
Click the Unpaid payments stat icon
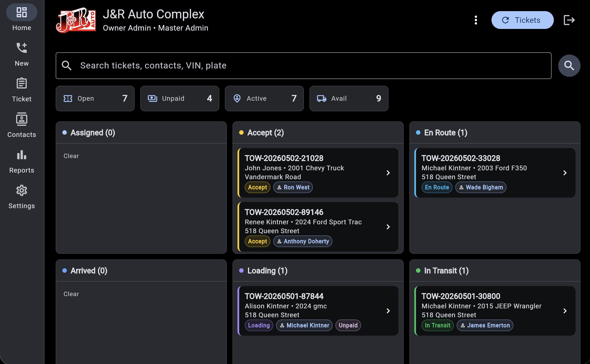pyautogui.click(x=153, y=99)
